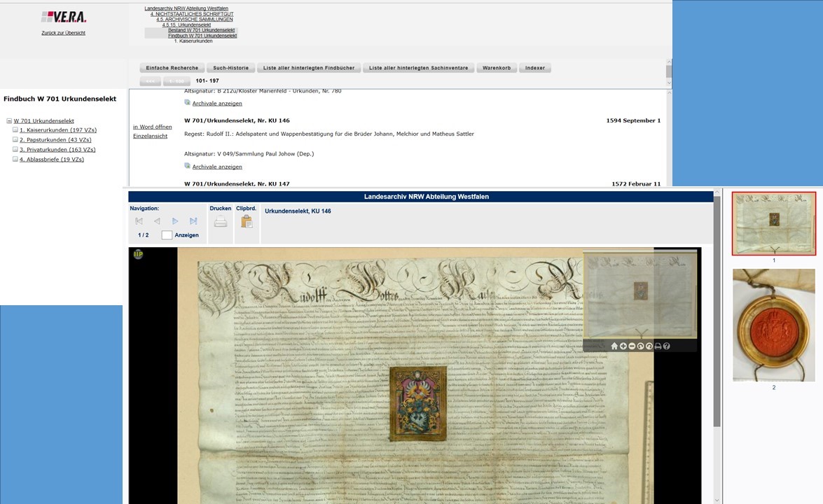The width and height of the screenshot is (823, 504).
Task: Select 4. Ablassbriefe (19 VZs) in the tree
Action: pos(51,160)
